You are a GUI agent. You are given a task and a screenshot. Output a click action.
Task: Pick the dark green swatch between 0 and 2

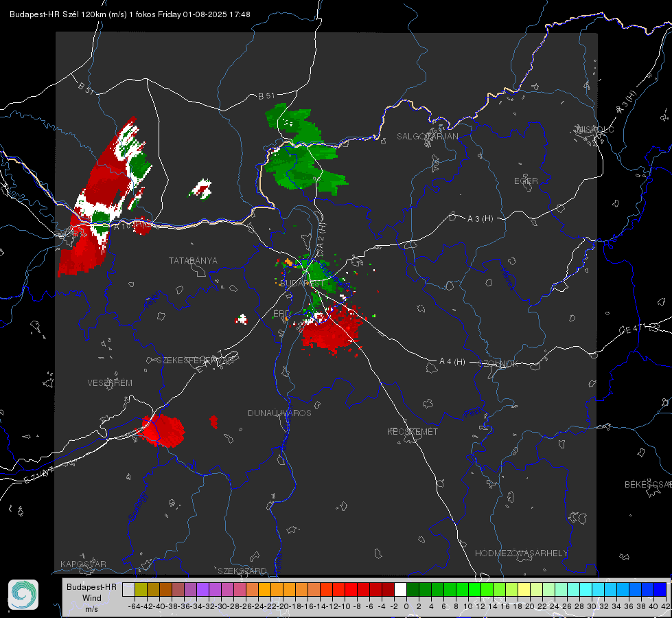point(413,589)
